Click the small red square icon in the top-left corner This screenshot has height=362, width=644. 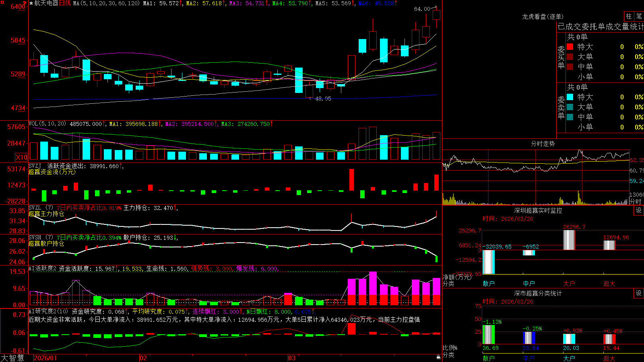(x=2, y=2)
